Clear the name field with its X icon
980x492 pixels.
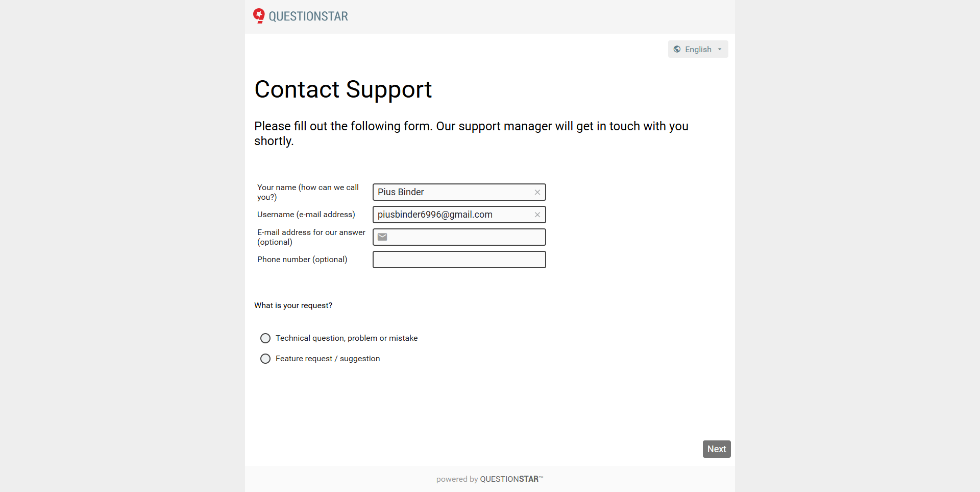click(x=537, y=192)
